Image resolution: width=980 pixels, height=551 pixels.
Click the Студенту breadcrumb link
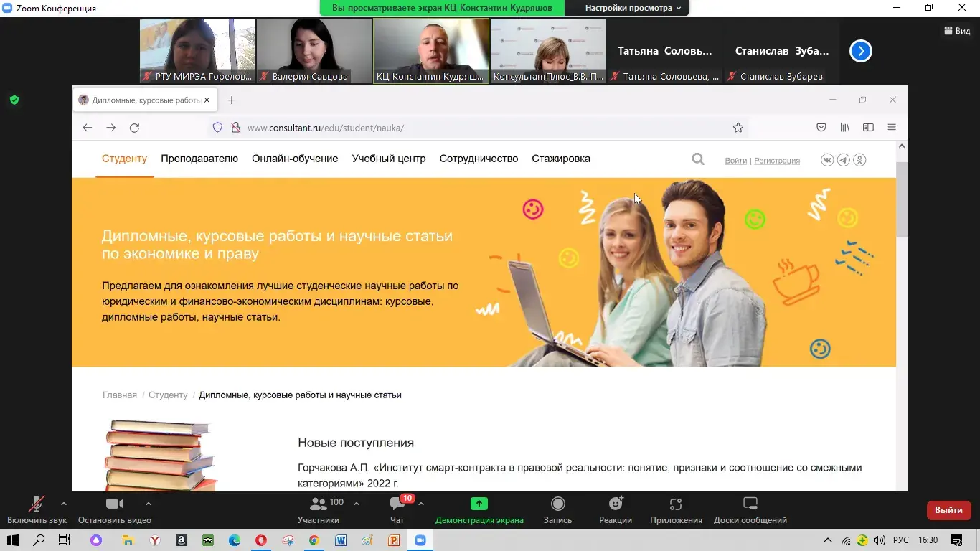pyautogui.click(x=168, y=395)
